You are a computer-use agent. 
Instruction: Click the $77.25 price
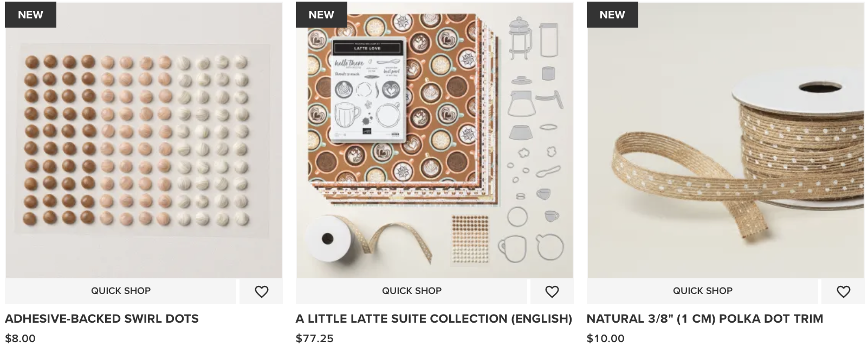[x=315, y=339]
